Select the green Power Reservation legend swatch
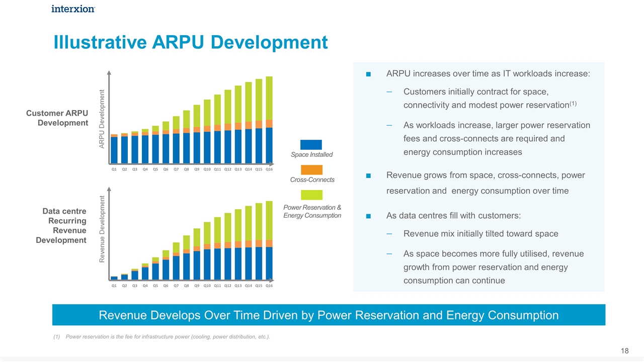This screenshot has height=362, width=644. click(x=311, y=195)
